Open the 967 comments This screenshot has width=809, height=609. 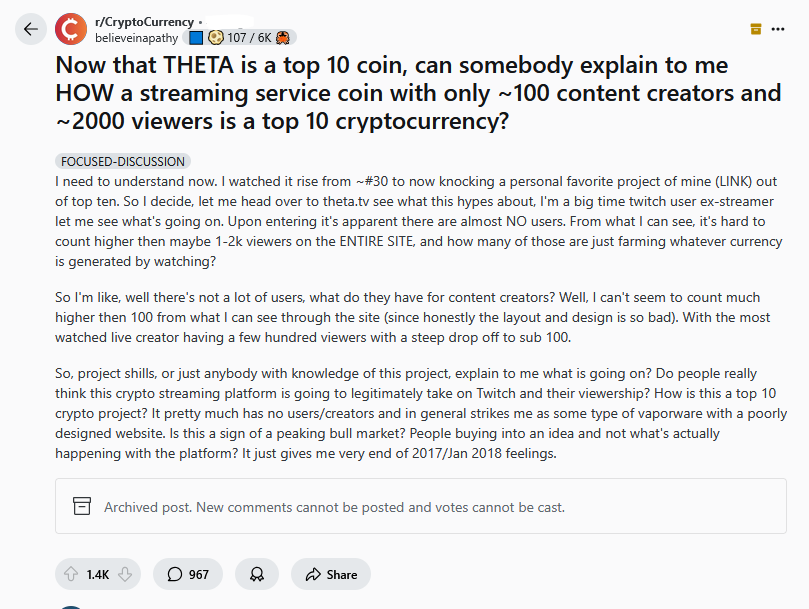point(188,574)
